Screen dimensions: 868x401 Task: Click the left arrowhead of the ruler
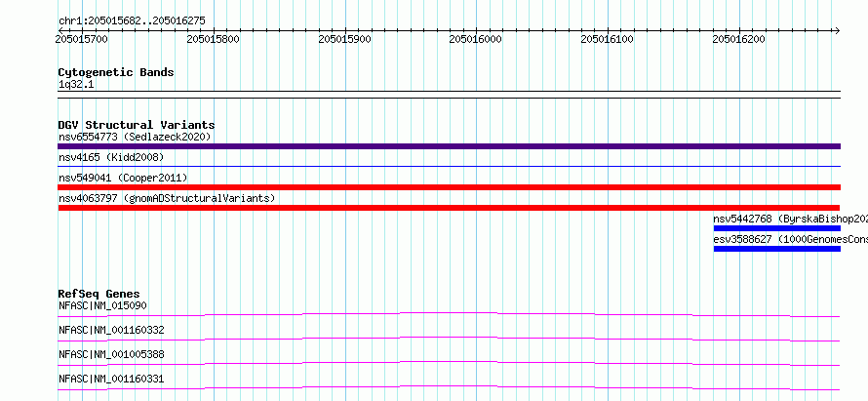(60, 30)
